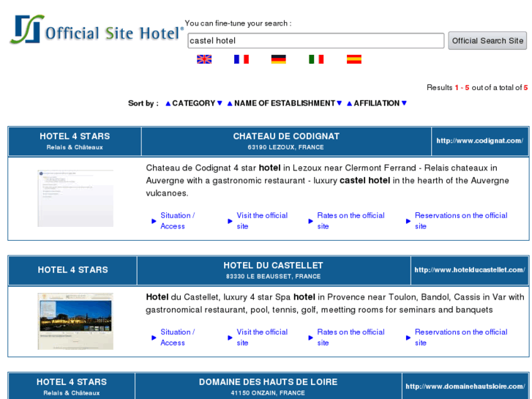This screenshot has height=399, width=532.
Task: Click the Official Search Site button
Action: coord(487,41)
